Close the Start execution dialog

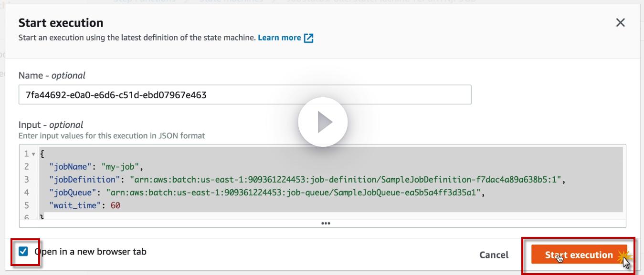click(620, 23)
